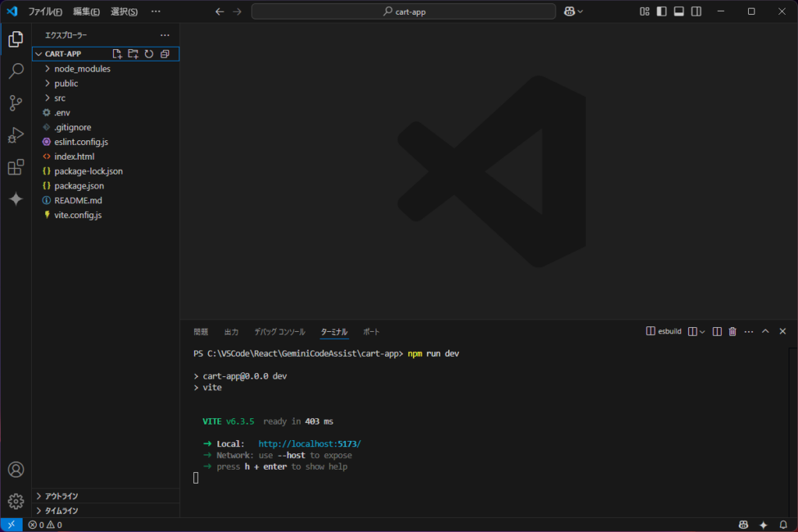Open the Gemini Code Assist sparkle icon in activity bar
The width and height of the screenshot is (798, 532).
point(16,199)
